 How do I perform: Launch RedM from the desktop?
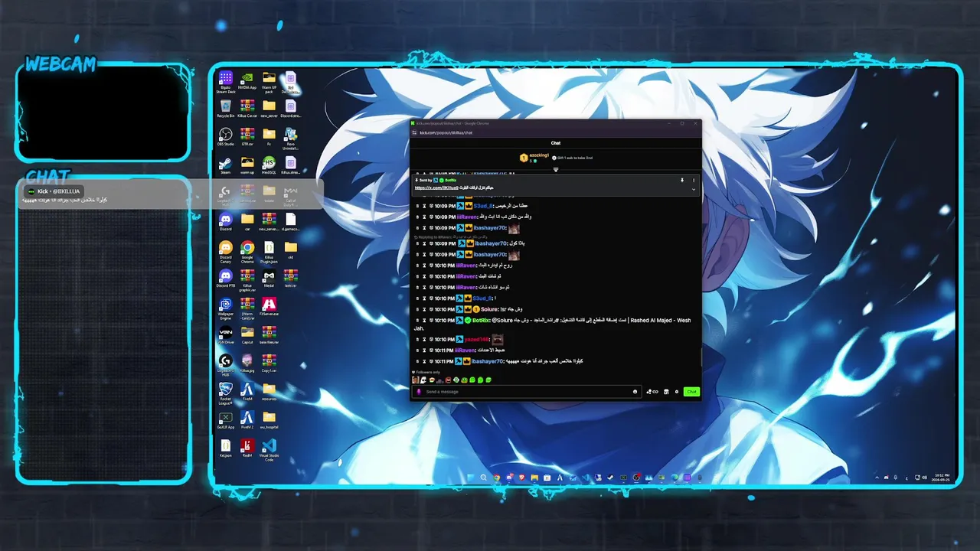click(247, 448)
